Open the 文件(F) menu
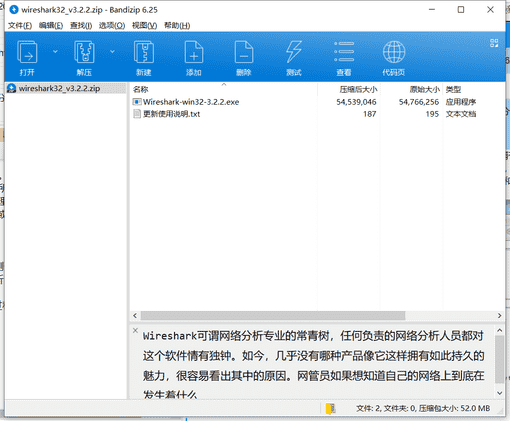The image size is (510, 421). [x=20, y=25]
